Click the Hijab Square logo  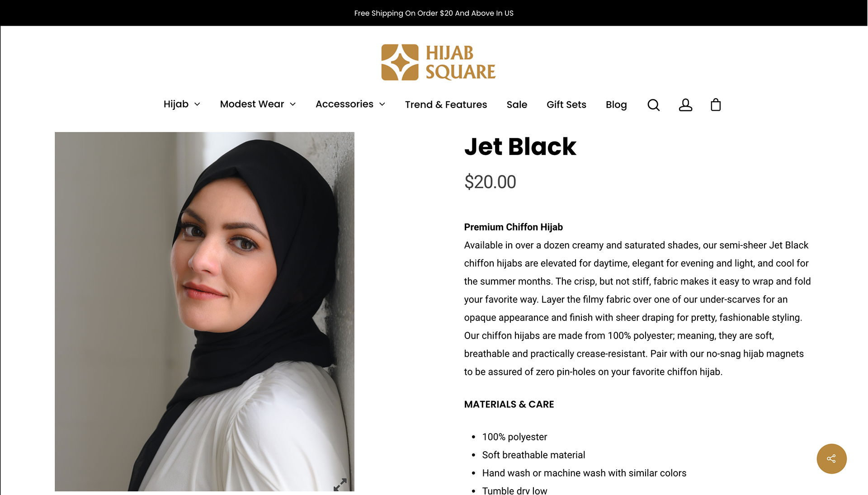438,62
